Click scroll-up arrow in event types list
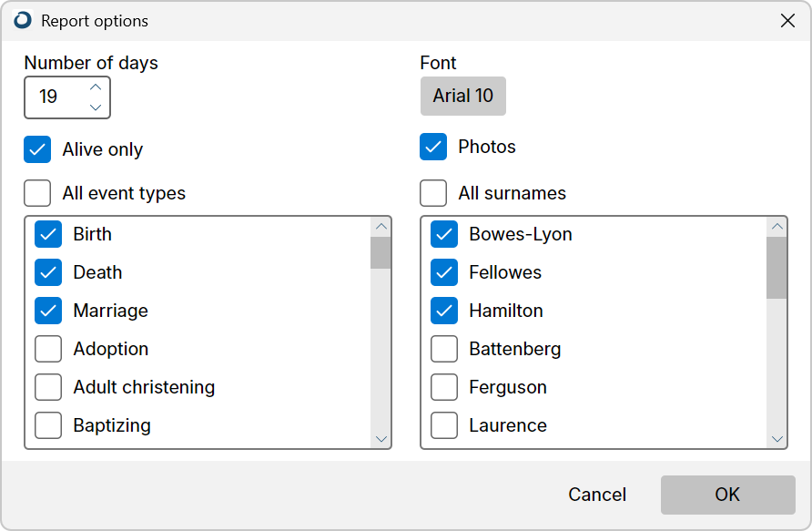The height and width of the screenshot is (531, 812). point(381,227)
